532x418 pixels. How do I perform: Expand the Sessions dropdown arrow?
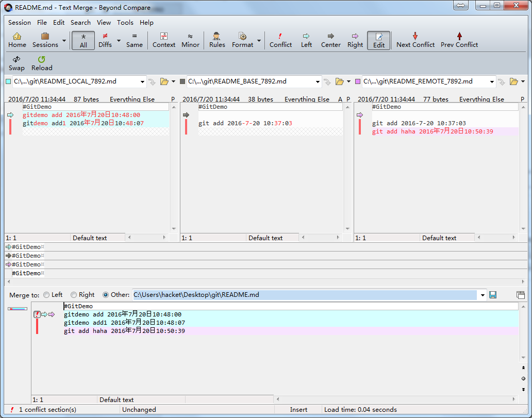point(64,40)
